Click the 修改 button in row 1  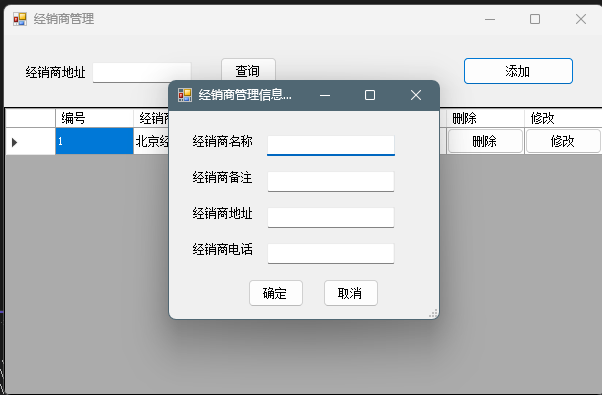coord(562,141)
